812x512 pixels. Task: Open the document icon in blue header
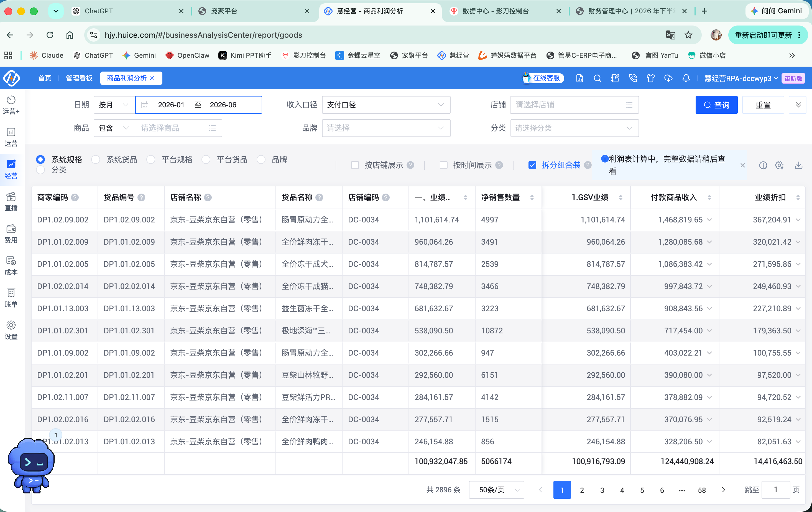(579, 78)
